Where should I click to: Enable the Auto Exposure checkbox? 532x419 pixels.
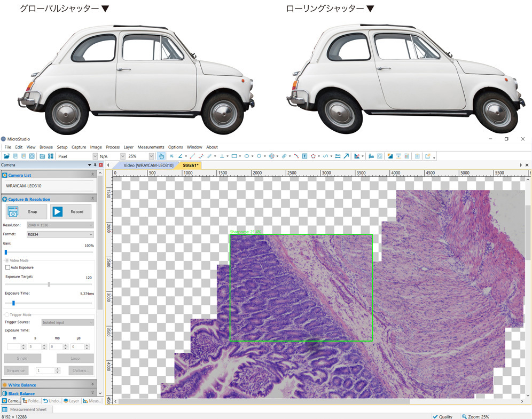pos(8,267)
